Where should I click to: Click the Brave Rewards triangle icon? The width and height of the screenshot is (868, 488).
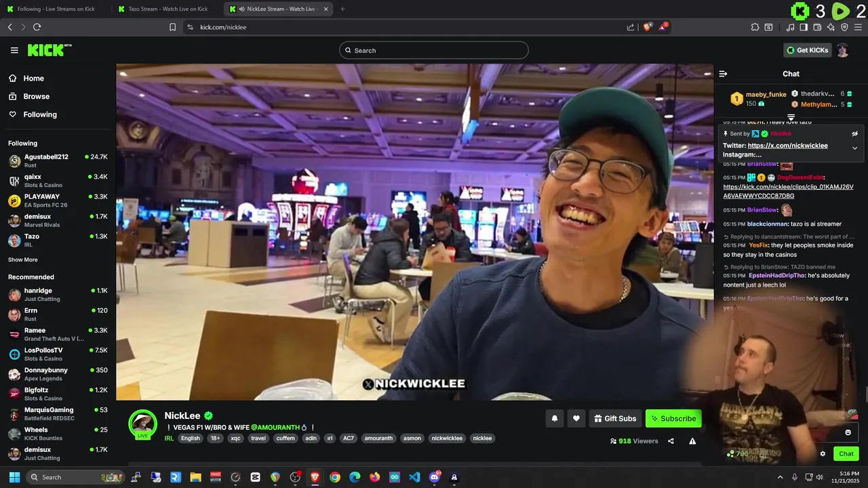pyautogui.click(x=663, y=27)
